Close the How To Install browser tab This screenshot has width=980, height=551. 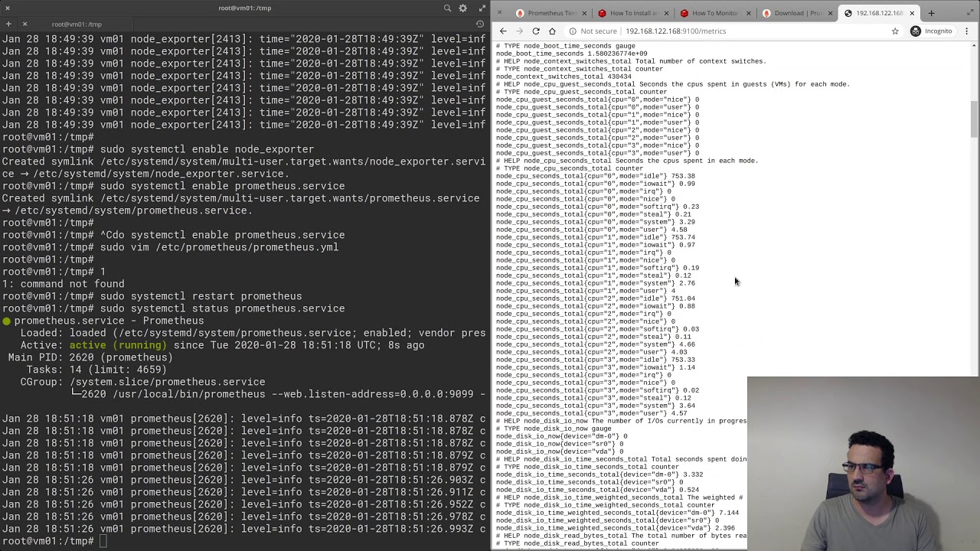click(666, 13)
